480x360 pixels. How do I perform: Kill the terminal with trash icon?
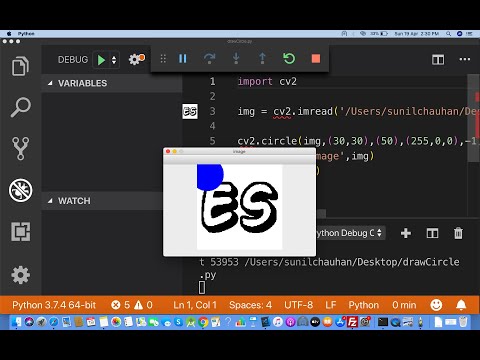coord(458,233)
